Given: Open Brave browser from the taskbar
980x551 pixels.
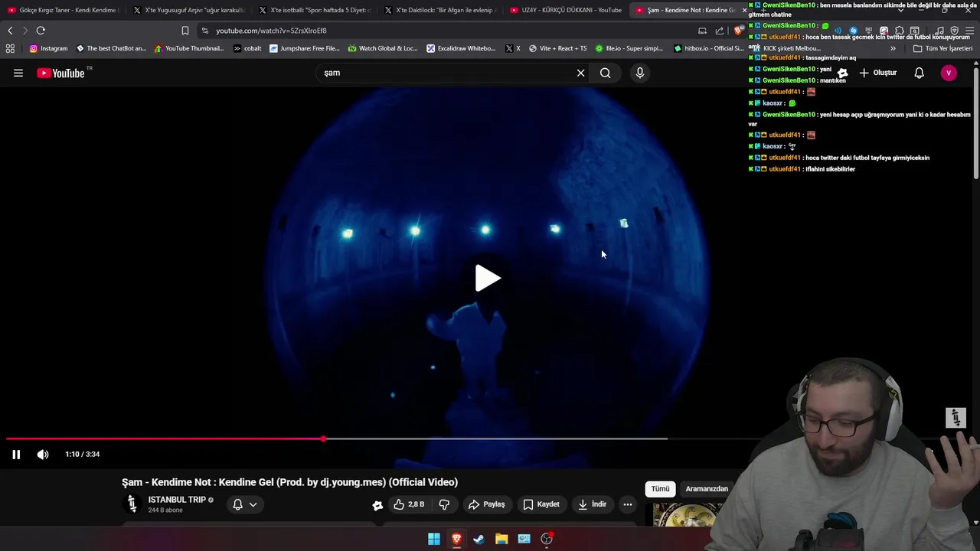Looking at the screenshot, I should click(x=456, y=539).
